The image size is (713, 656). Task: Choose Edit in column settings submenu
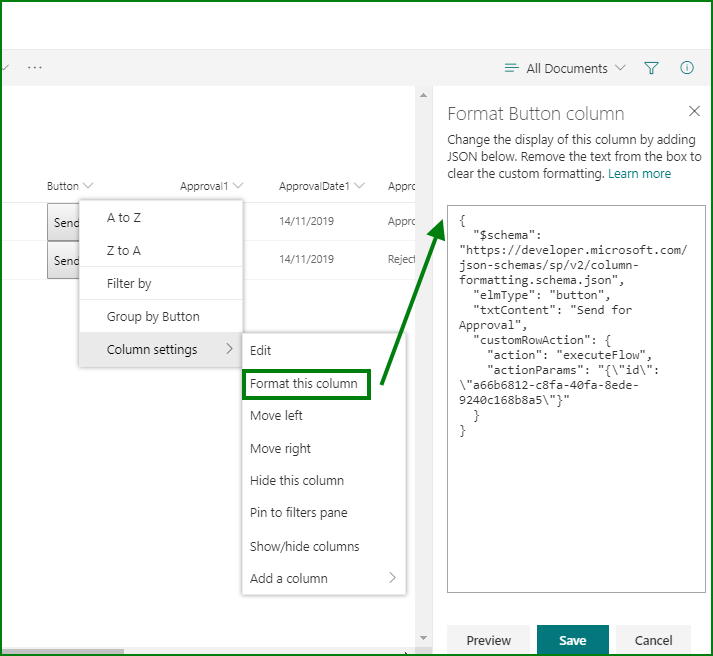pyautogui.click(x=324, y=351)
